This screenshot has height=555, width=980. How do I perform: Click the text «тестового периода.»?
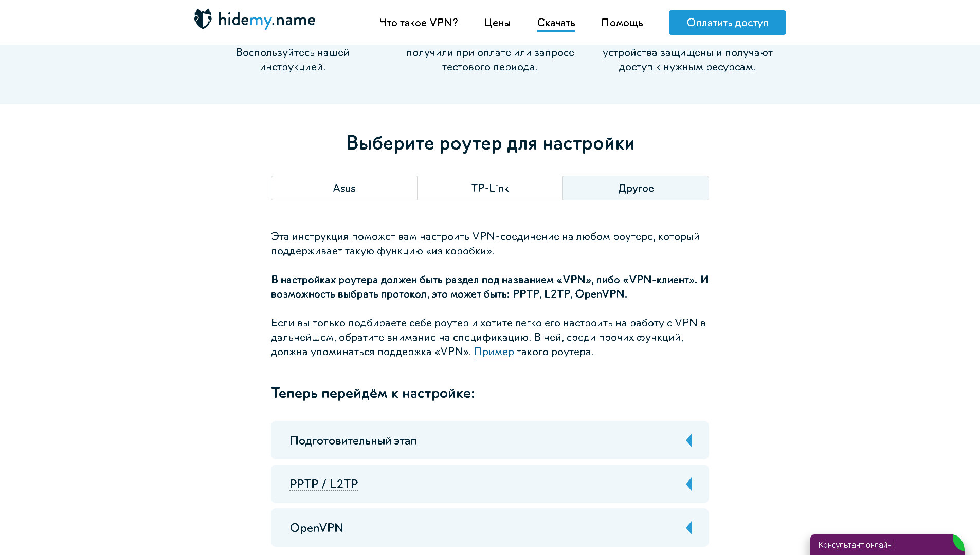[490, 67]
